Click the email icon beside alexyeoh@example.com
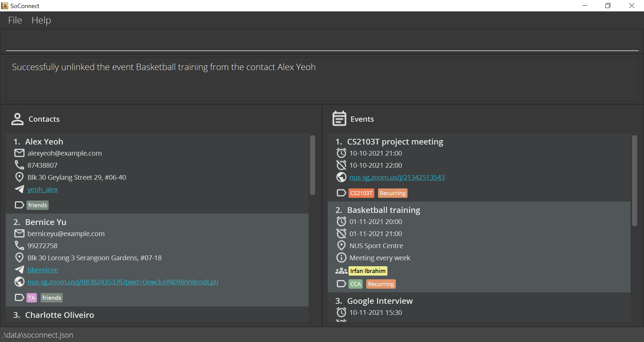The image size is (644, 342). [19, 153]
